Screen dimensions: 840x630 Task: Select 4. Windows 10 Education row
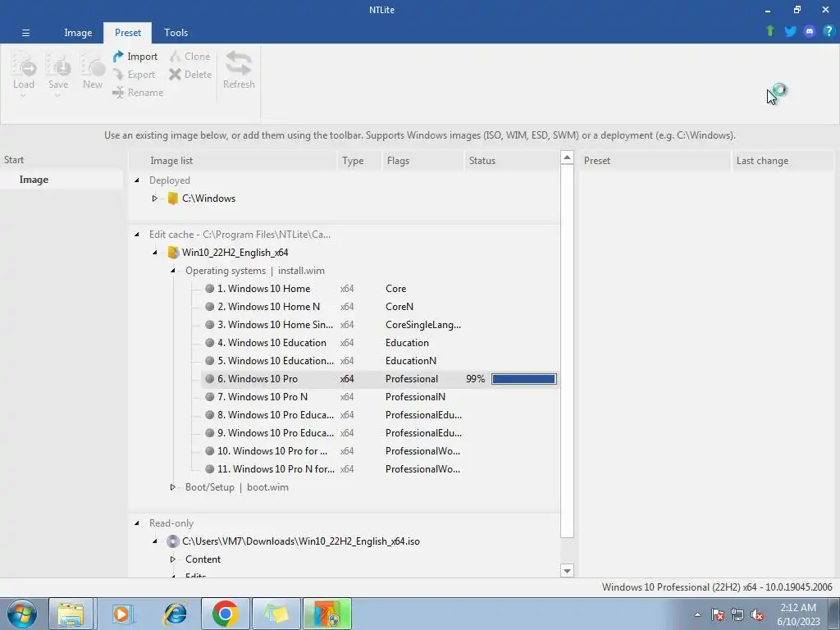pos(380,343)
